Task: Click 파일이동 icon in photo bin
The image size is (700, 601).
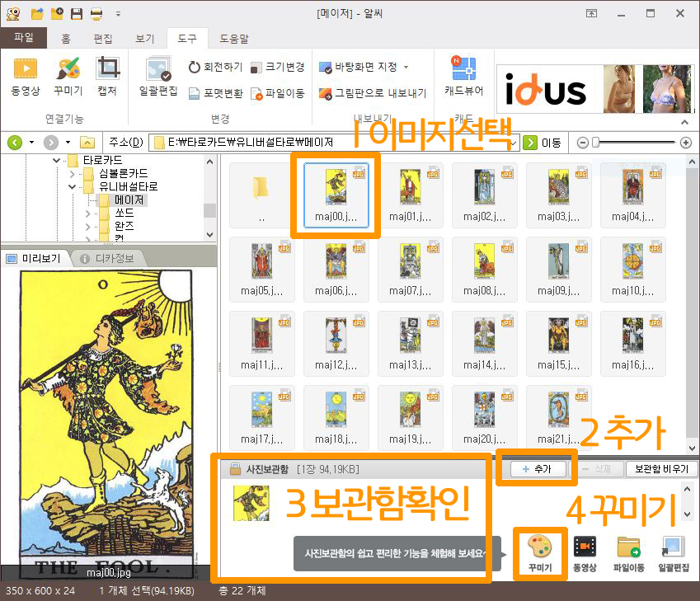Action: pyautogui.click(x=628, y=553)
